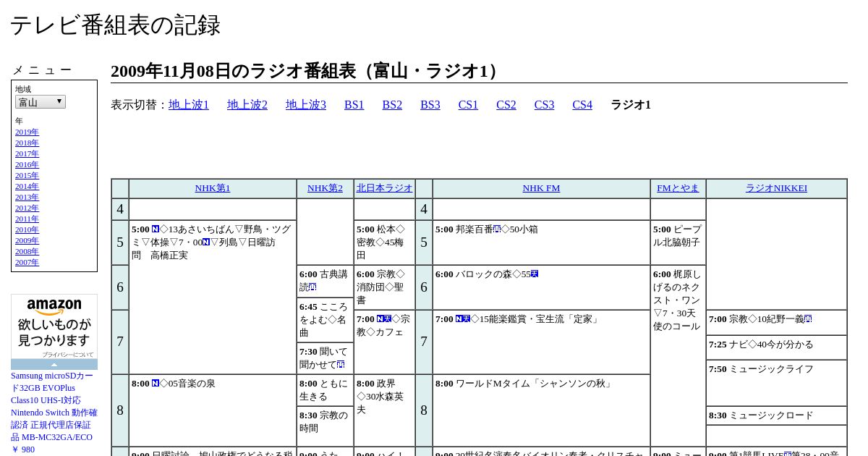
Task: Open the 2013年 year link
Action: [x=27, y=198]
